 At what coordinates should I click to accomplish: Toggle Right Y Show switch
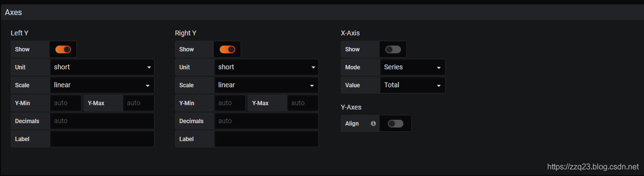click(227, 49)
